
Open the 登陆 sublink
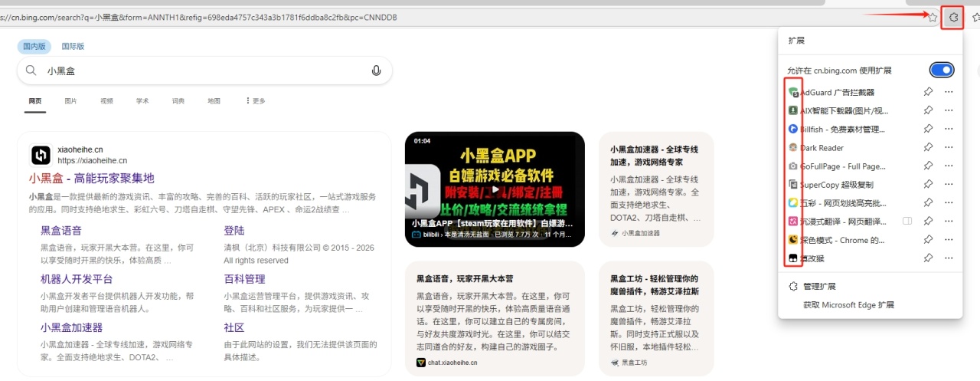pos(234,230)
